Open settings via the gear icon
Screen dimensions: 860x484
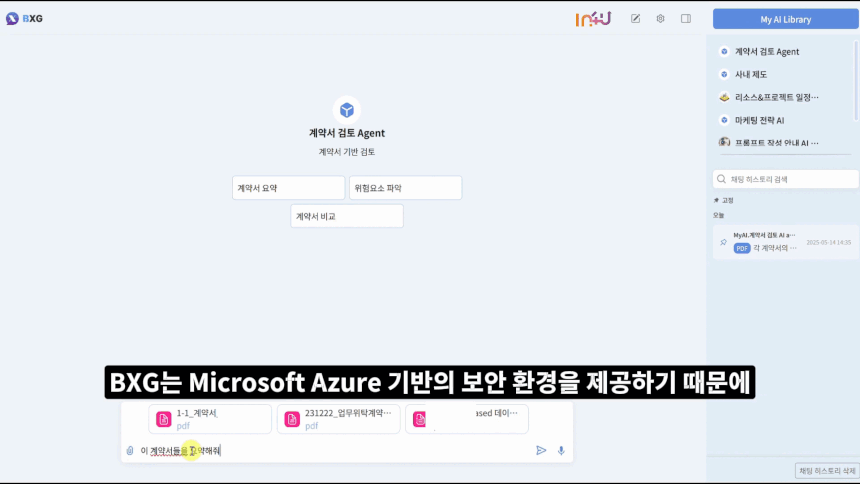click(660, 19)
